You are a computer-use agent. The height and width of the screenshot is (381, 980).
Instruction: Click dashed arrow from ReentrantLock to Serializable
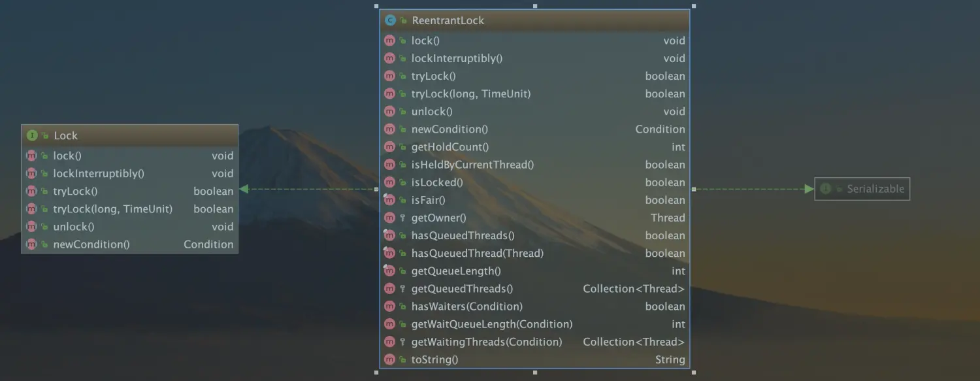tap(753, 189)
